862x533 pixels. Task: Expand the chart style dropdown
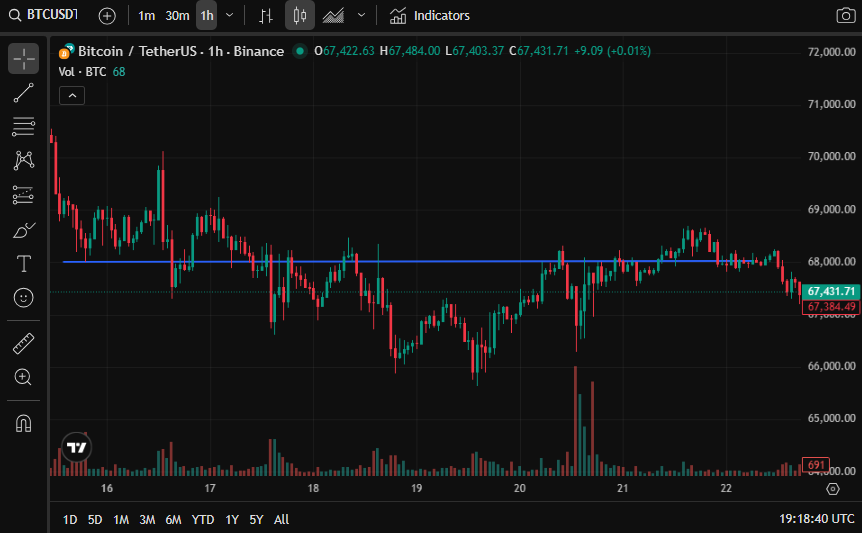tap(361, 15)
